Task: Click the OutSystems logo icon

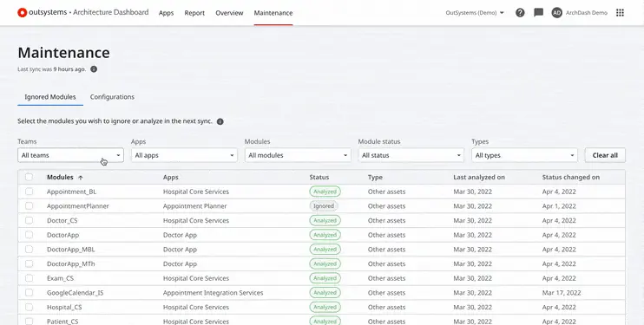Action: pyautogui.click(x=23, y=13)
